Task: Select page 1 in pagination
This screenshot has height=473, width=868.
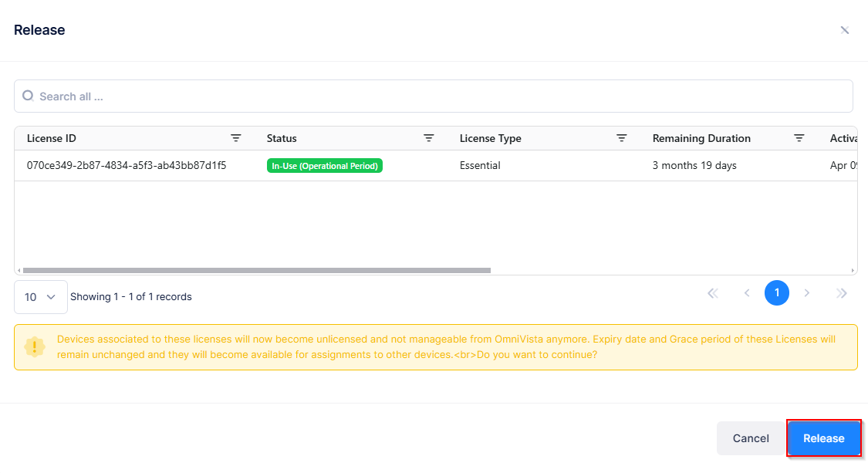Action: [777, 293]
